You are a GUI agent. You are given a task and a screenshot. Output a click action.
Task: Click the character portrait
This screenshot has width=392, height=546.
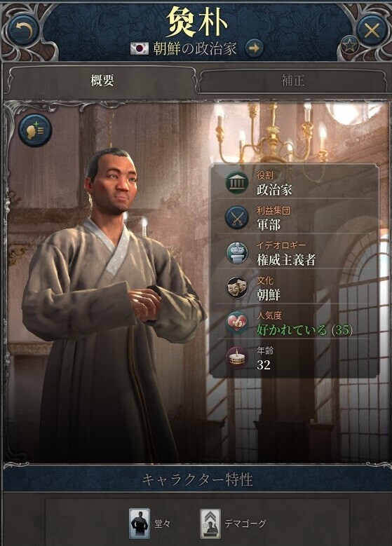pyautogui.click(x=111, y=303)
